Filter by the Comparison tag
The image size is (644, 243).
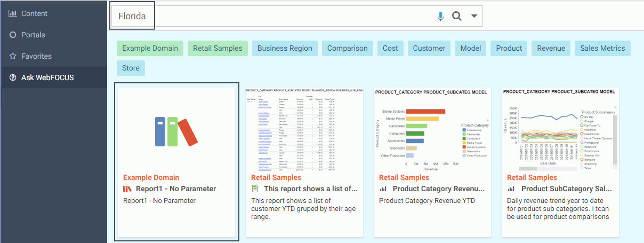(348, 48)
